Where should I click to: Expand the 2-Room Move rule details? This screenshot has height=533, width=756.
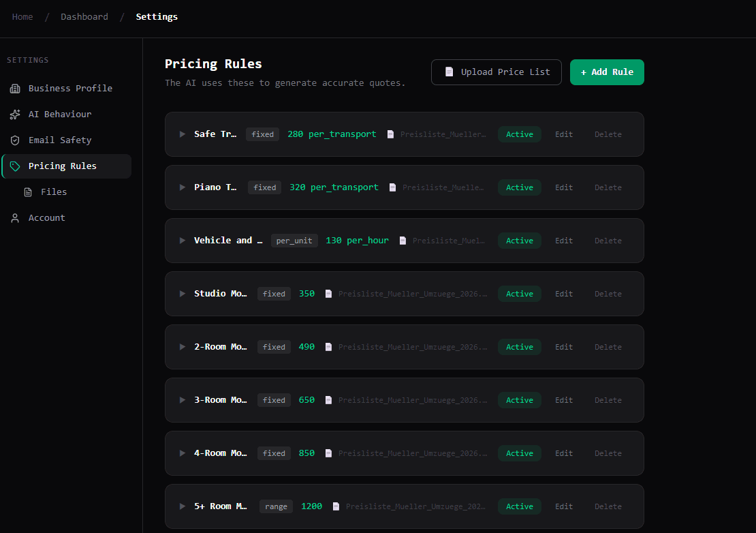click(x=182, y=347)
